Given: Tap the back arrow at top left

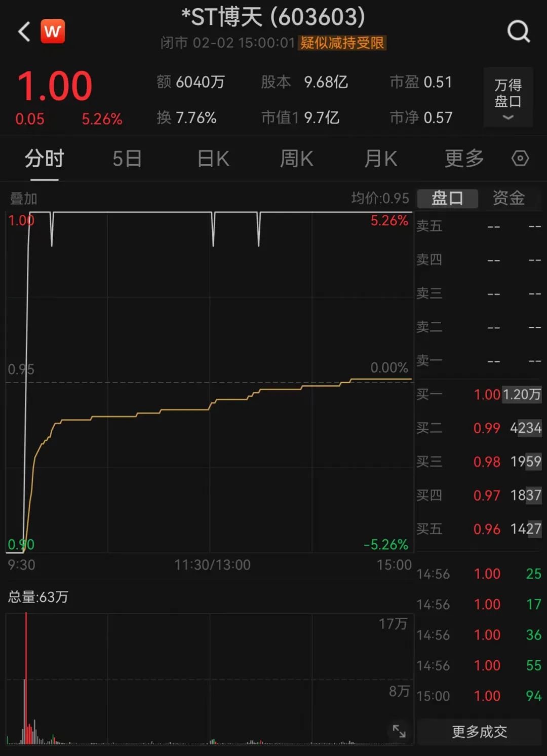Looking at the screenshot, I should [22, 31].
